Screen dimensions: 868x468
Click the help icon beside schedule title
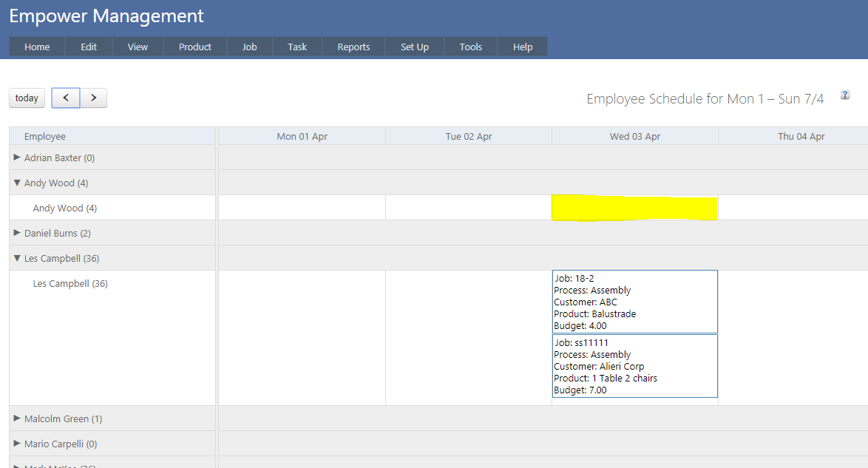[845, 95]
